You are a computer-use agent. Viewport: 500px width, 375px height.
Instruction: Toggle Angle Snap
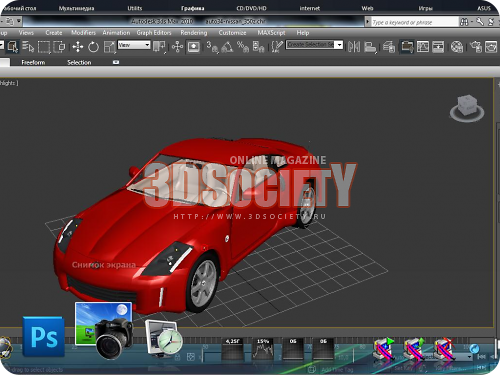tap(227, 47)
